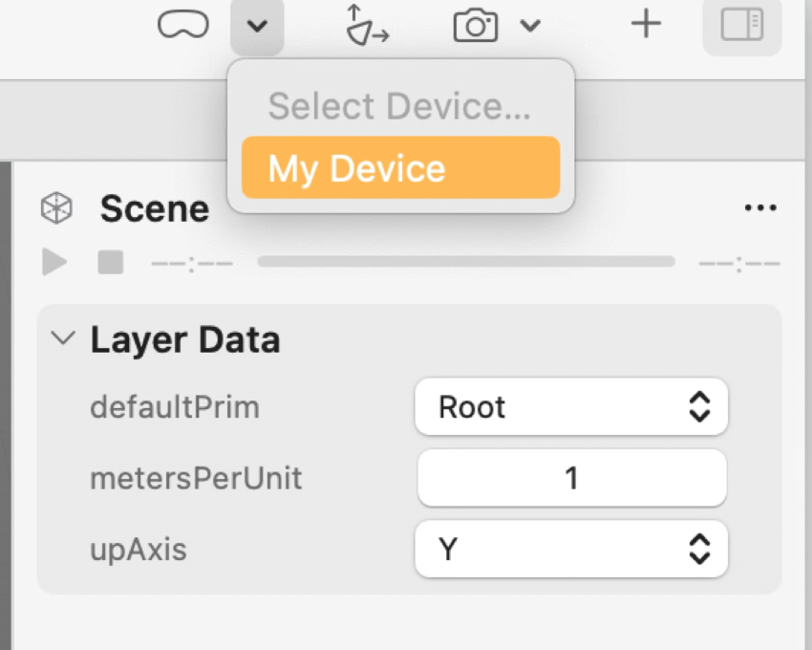
Task: Play the scene timeline
Action: (54, 262)
